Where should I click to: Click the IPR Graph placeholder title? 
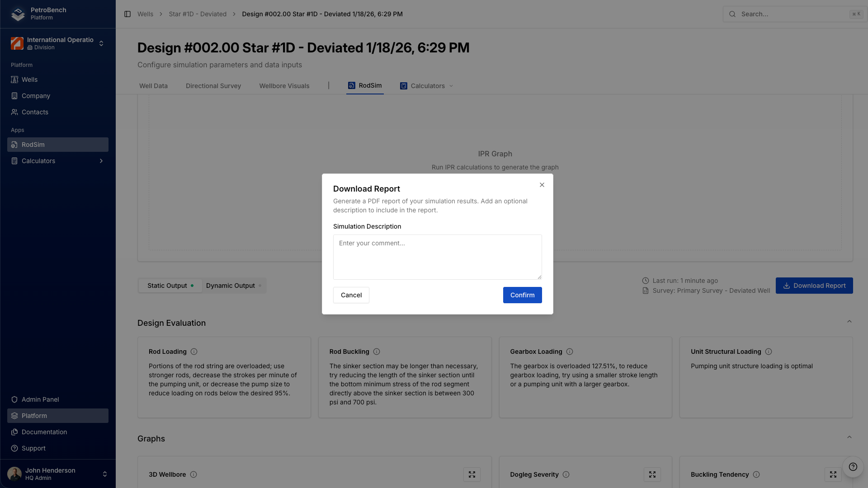tap(495, 154)
